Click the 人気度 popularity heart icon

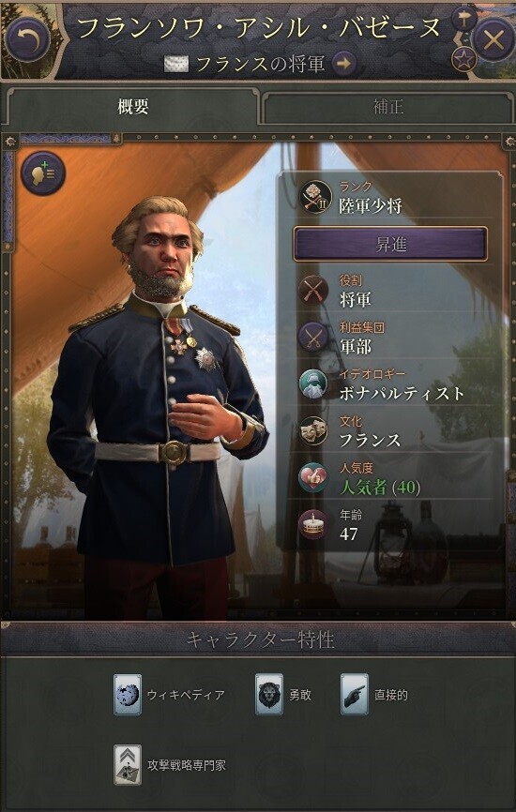pos(313,477)
